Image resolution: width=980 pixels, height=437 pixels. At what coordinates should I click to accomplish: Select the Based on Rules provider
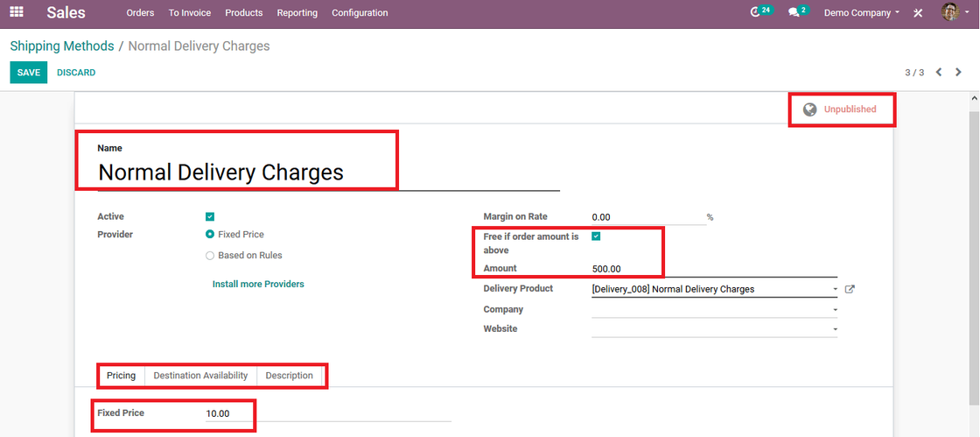coord(210,256)
